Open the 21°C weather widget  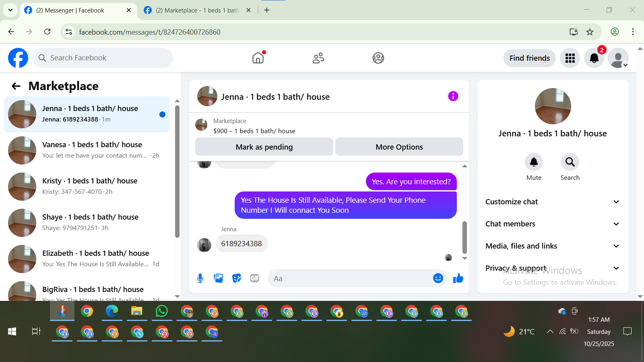[519, 331]
